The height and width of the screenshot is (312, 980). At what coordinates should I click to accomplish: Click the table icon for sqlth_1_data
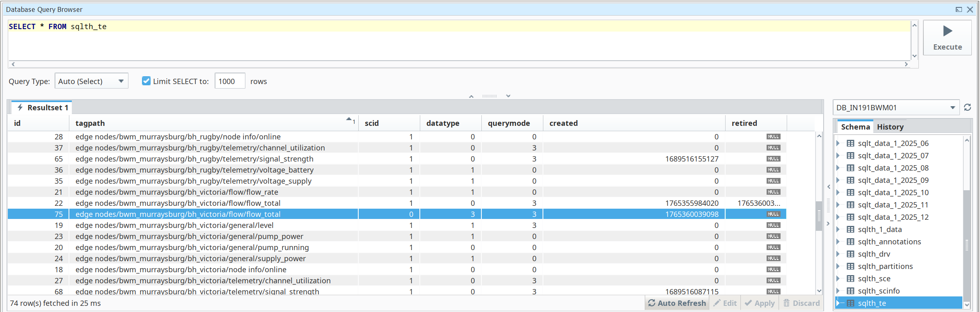[850, 229]
